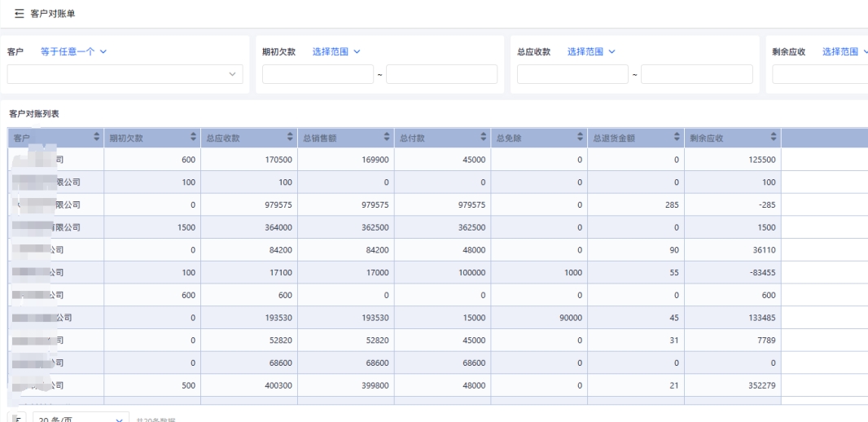Screen dimensions: 868x422
Task: Click 总退货金额 cell showing 285
Action: (635, 205)
